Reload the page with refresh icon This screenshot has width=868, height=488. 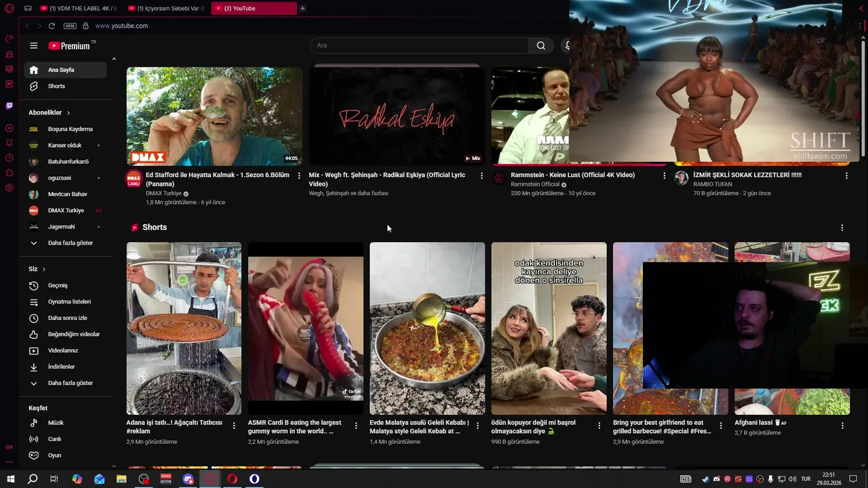(52, 26)
